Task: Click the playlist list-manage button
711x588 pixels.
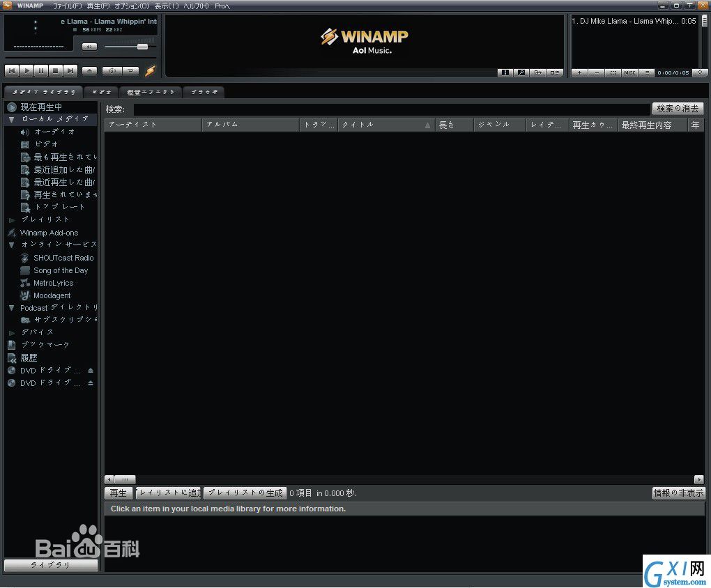Action: [647, 72]
